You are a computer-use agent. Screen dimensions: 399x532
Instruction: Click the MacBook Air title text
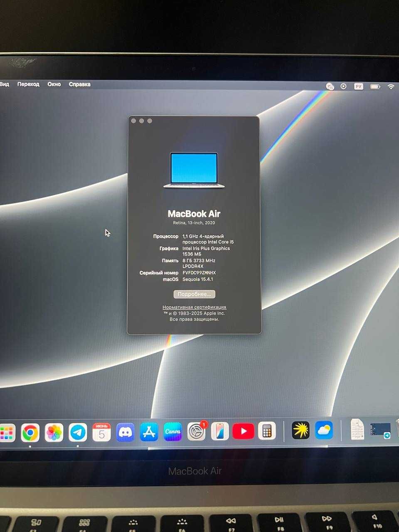pyautogui.click(x=194, y=214)
